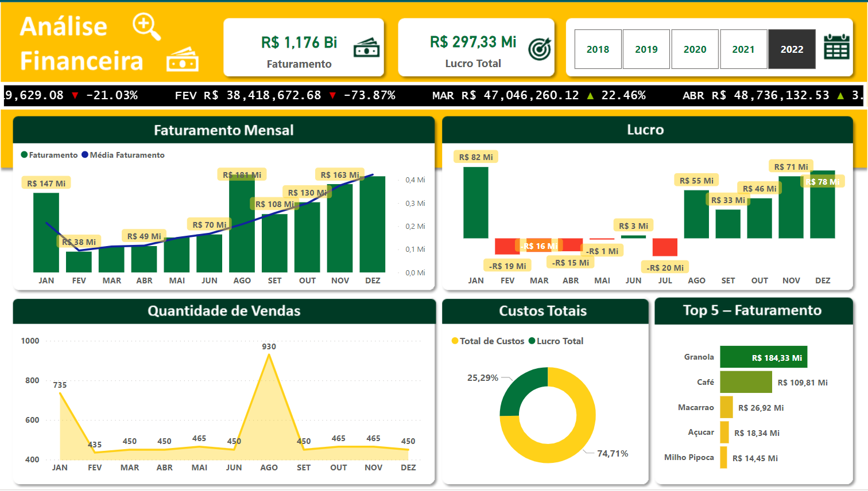
Task: Click the JAN bar in Faturamento Mensal
Action: pos(46,232)
